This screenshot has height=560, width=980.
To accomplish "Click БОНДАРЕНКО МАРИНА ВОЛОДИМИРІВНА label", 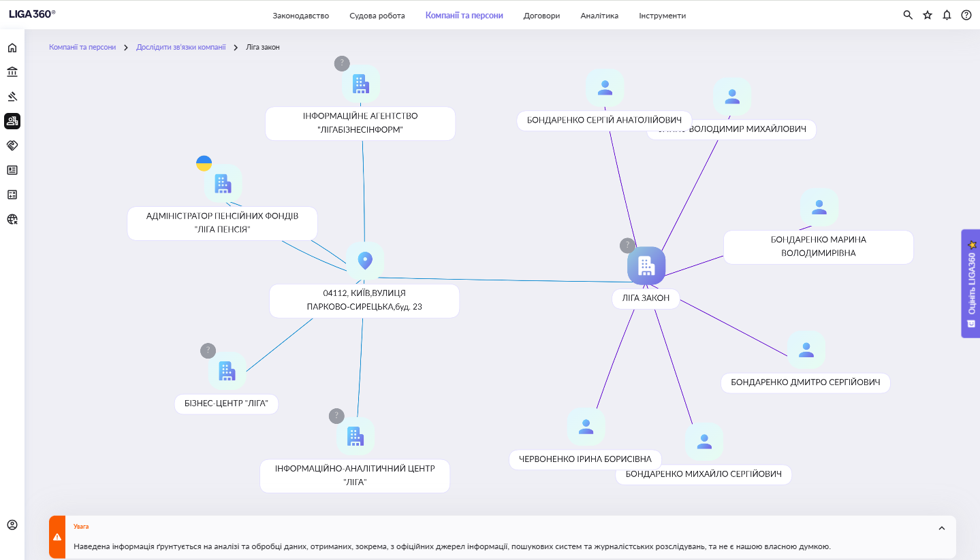I will [x=819, y=247].
